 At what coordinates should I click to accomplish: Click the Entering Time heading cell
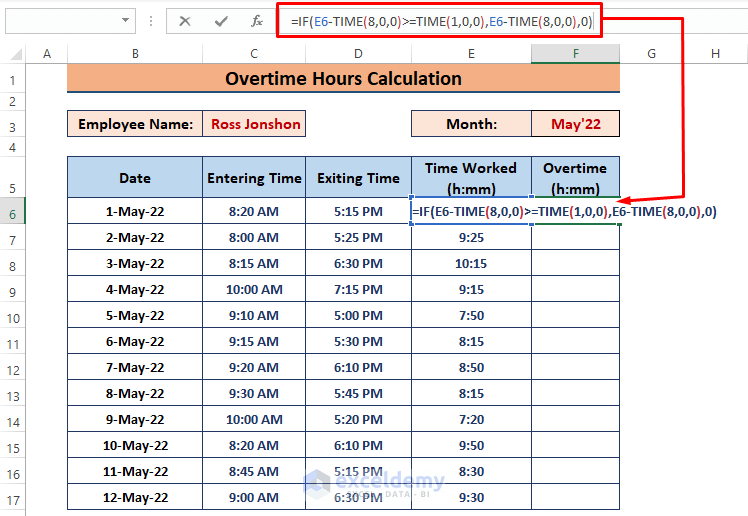point(254,177)
